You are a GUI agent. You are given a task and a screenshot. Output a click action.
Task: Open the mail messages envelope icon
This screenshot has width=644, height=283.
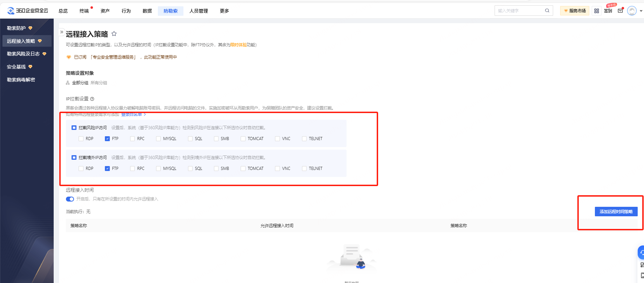pos(620,11)
